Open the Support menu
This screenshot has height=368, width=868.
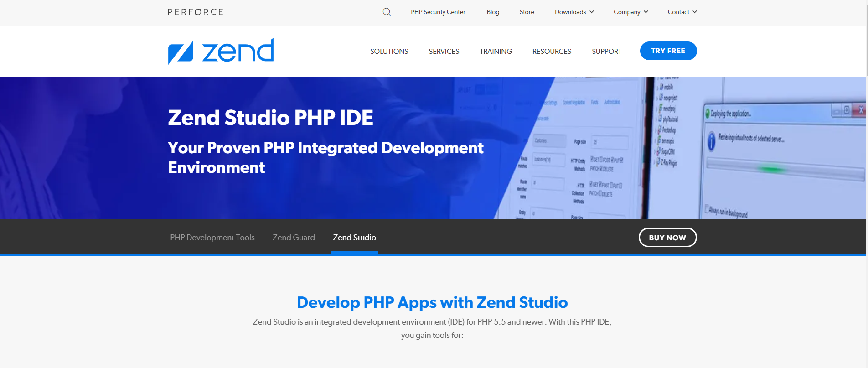click(606, 51)
